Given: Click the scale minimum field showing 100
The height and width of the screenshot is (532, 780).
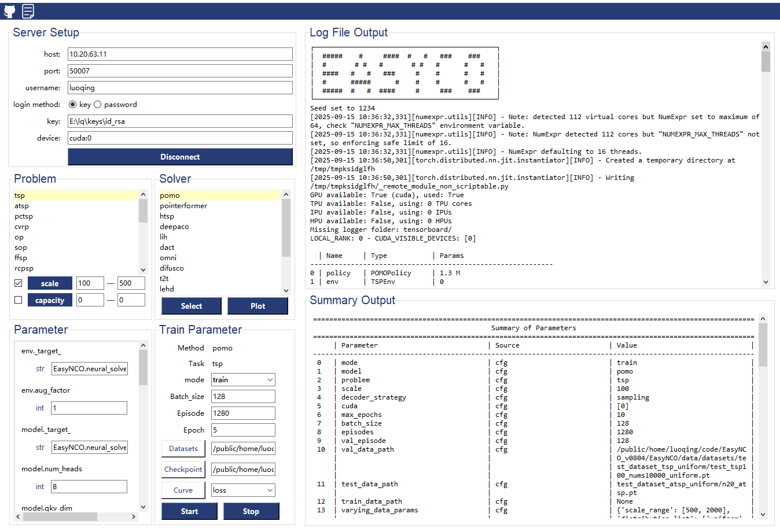Looking at the screenshot, I should pyautogui.click(x=90, y=283).
